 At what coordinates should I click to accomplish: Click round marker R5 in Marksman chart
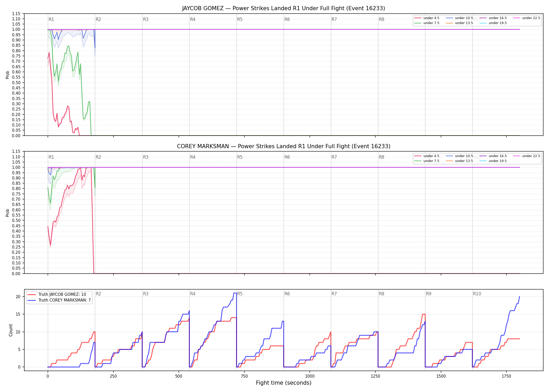240,157
